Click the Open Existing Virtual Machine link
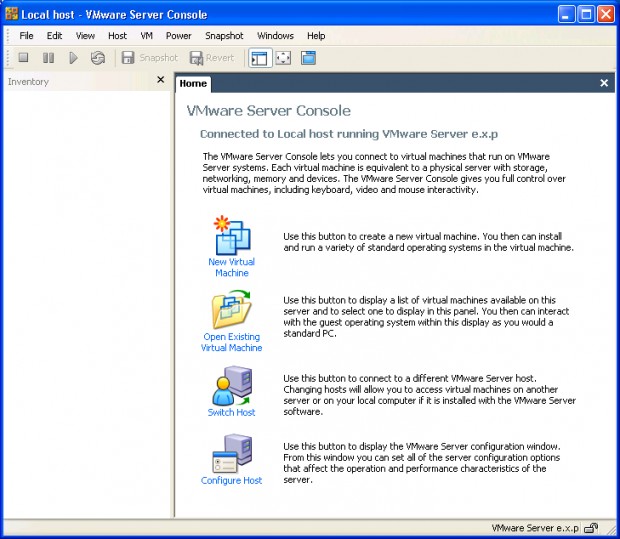Viewport: 620px width, 539px height. (x=231, y=342)
